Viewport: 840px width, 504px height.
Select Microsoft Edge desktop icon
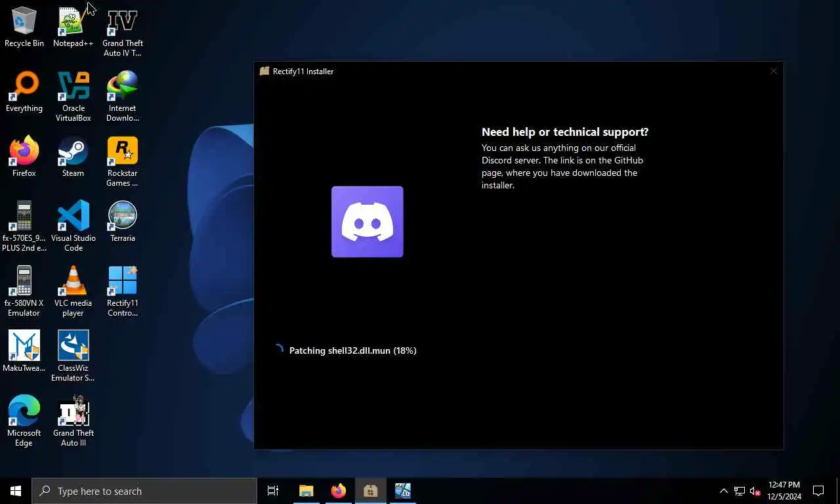[24, 422]
